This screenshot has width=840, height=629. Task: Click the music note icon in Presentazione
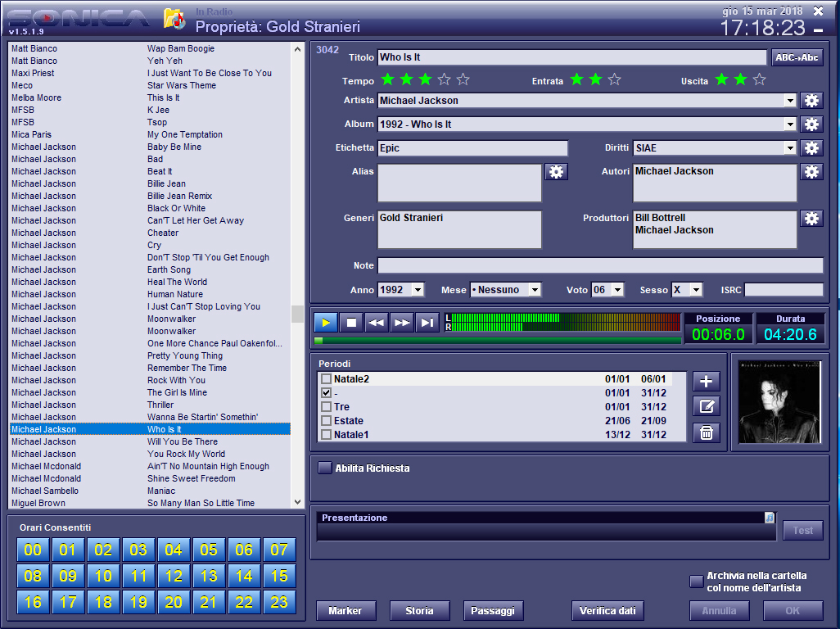(770, 518)
